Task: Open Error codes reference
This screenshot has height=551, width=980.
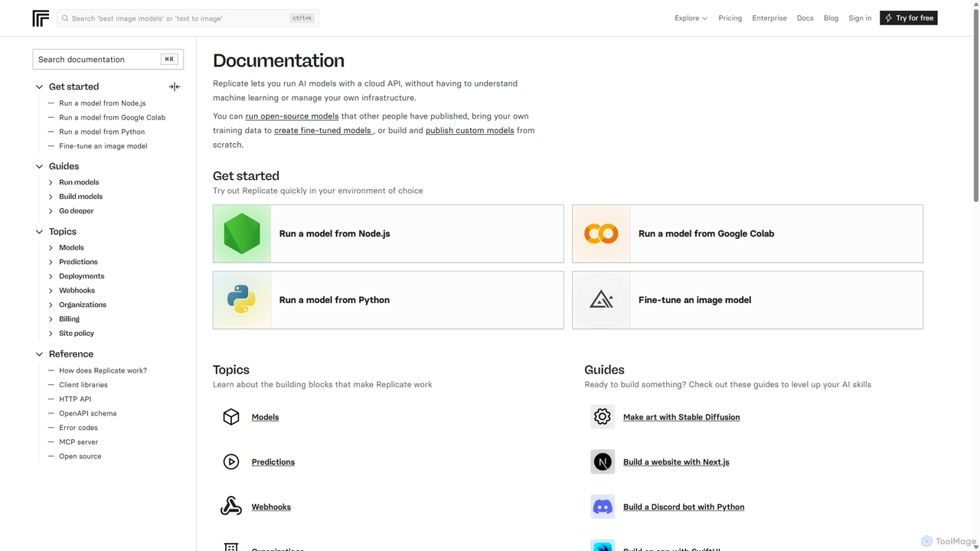Action: (78, 428)
